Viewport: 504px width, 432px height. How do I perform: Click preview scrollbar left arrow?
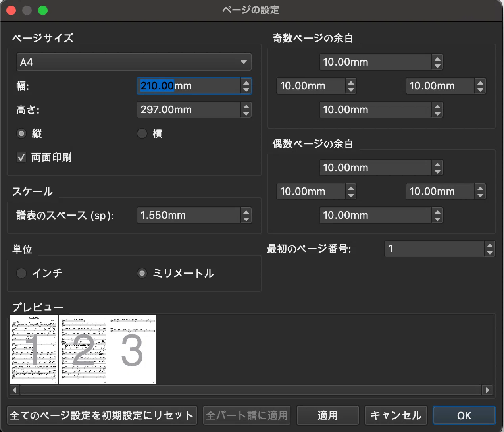pyautogui.click(x=15, y=390)
